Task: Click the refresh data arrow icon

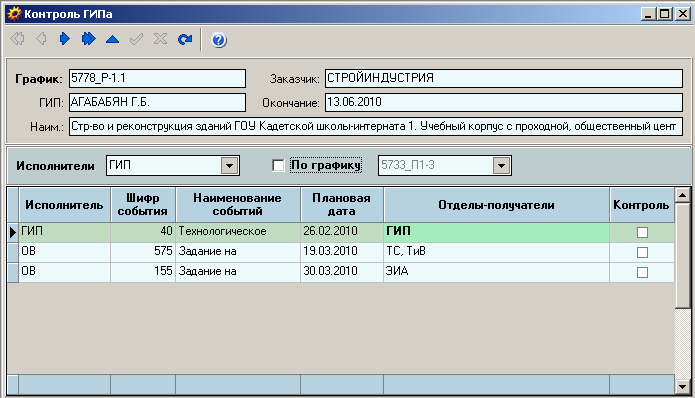Action: tap(185, 39)
